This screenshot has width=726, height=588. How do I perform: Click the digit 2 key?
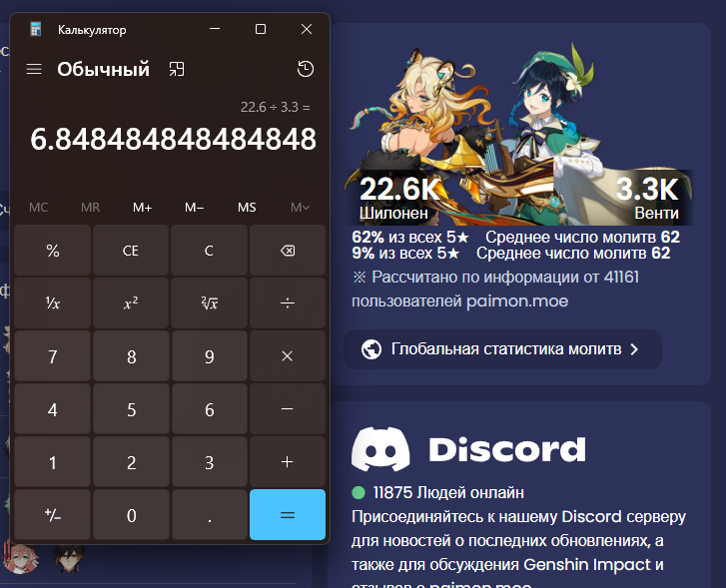tap(131, 462)
